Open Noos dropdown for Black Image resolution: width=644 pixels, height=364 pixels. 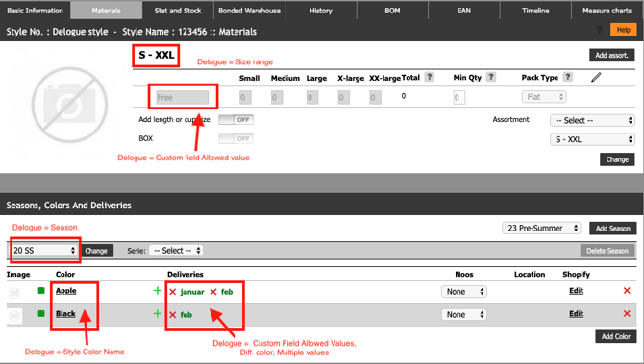[x=463, y=315]
